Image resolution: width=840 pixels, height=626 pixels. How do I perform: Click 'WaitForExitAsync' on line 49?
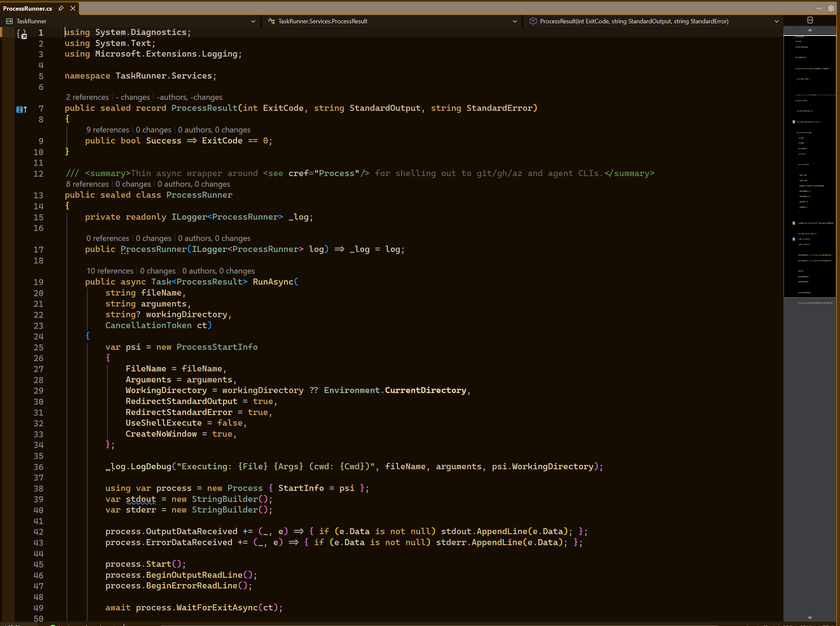click(x=217, y=608)
